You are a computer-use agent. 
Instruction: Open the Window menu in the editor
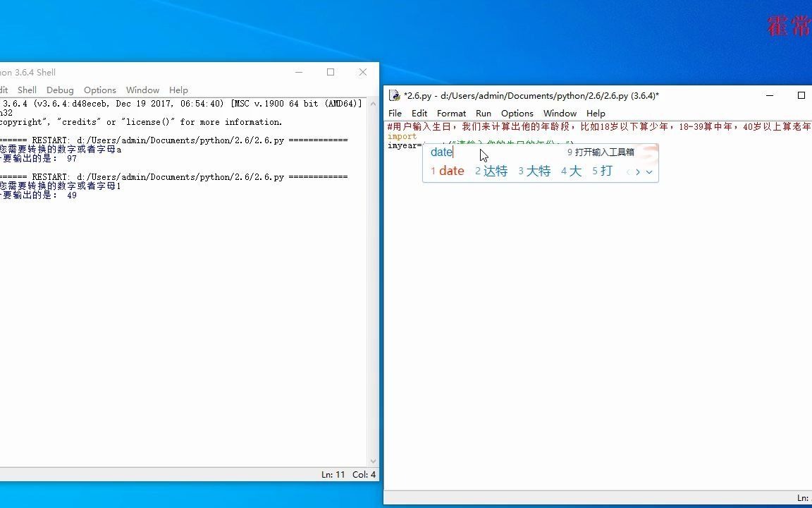(560, 113)
